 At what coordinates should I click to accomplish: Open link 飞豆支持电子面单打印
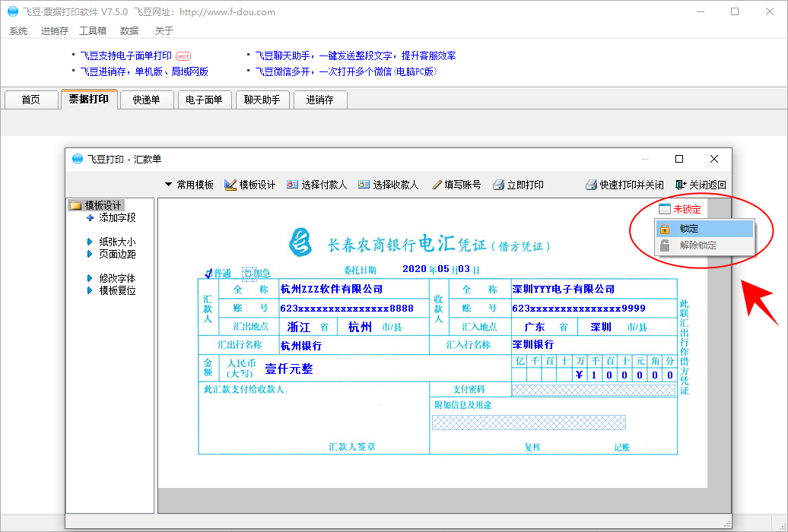coord(126,55)
